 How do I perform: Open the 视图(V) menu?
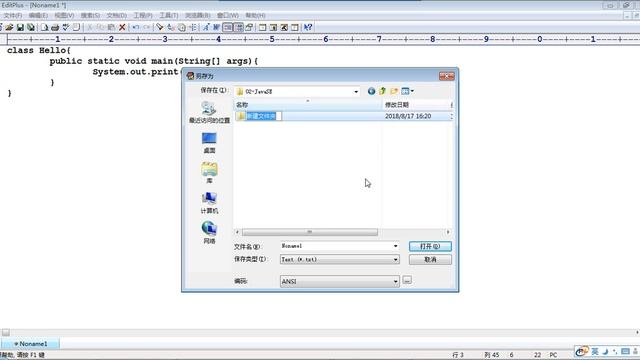pos(64,16)
